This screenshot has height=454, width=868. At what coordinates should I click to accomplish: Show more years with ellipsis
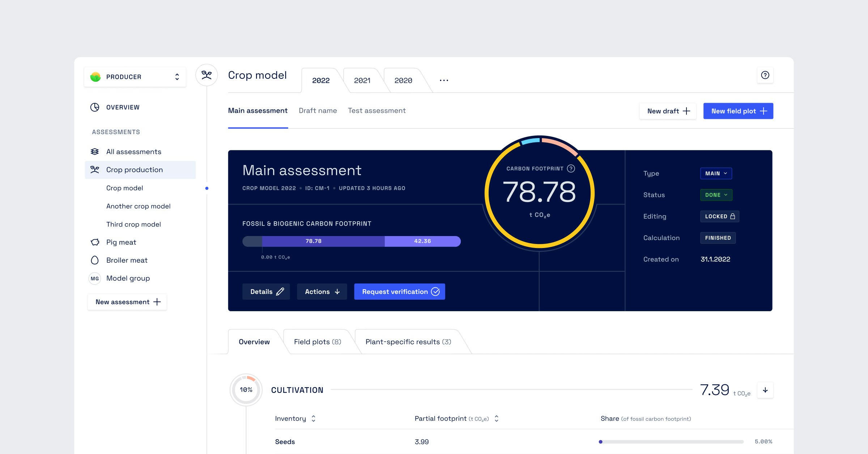[x=444, y=80]
